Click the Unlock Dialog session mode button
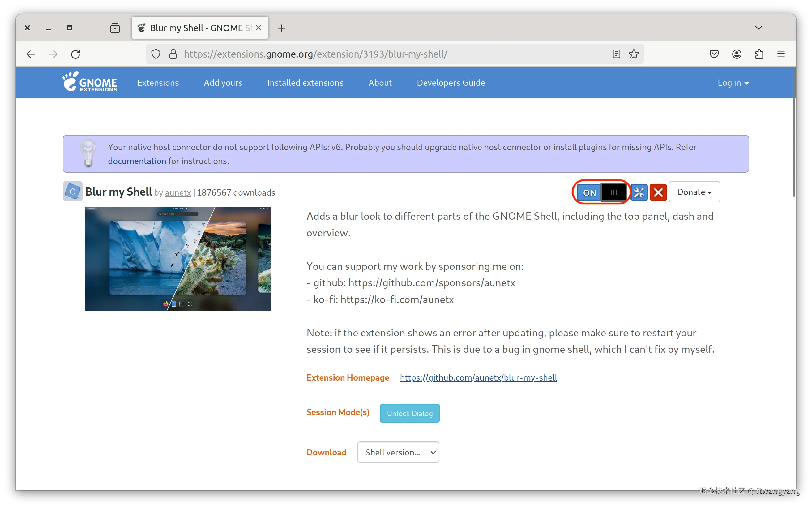This screenshot has height=508, width=812. (409, 413)
